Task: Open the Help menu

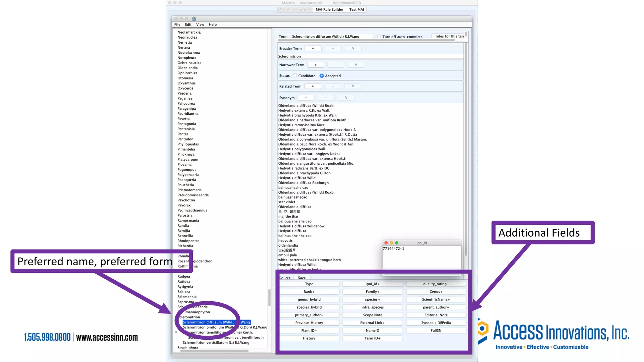Action: [x=213, y=25]
